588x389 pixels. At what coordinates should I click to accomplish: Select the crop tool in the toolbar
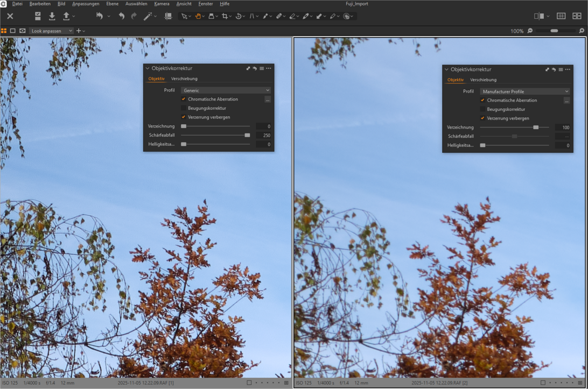click(225, 16)
